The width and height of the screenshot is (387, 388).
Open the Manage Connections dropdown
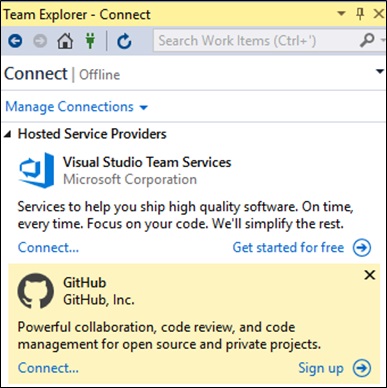(76, 107)
